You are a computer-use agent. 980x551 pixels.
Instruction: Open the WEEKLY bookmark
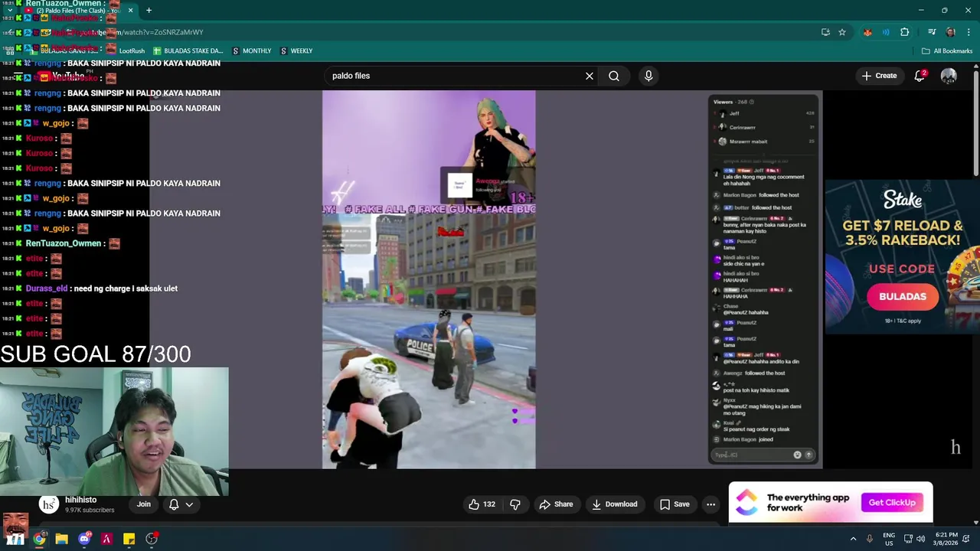pyautogui.click(x=296, y=51)
